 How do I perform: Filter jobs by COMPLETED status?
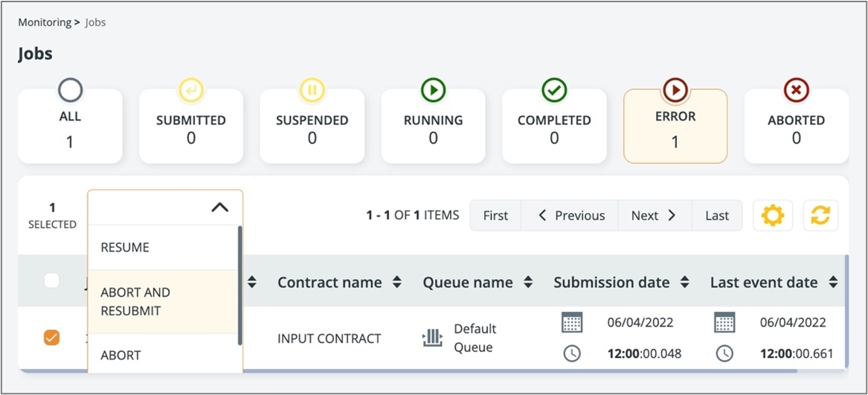coord(554,126)
